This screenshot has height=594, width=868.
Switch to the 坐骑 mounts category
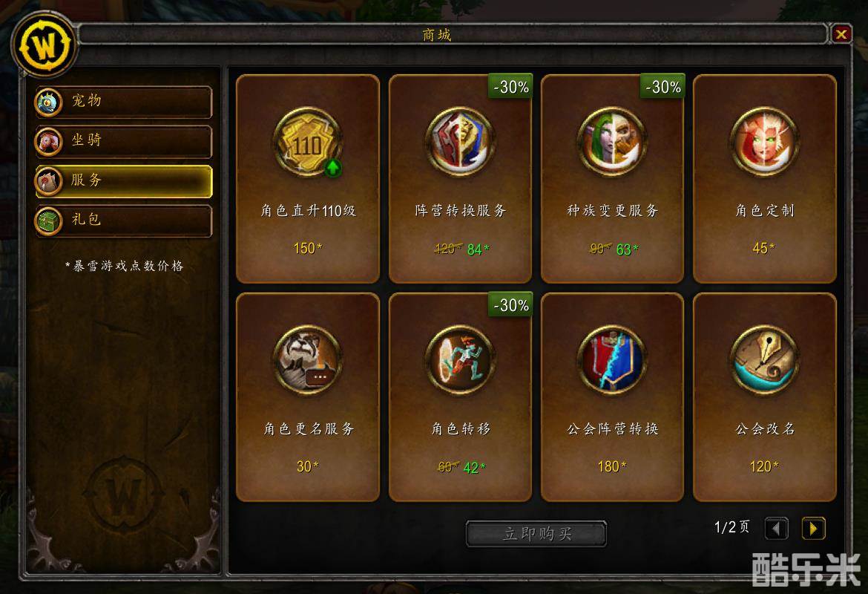(x=123, y=141)
